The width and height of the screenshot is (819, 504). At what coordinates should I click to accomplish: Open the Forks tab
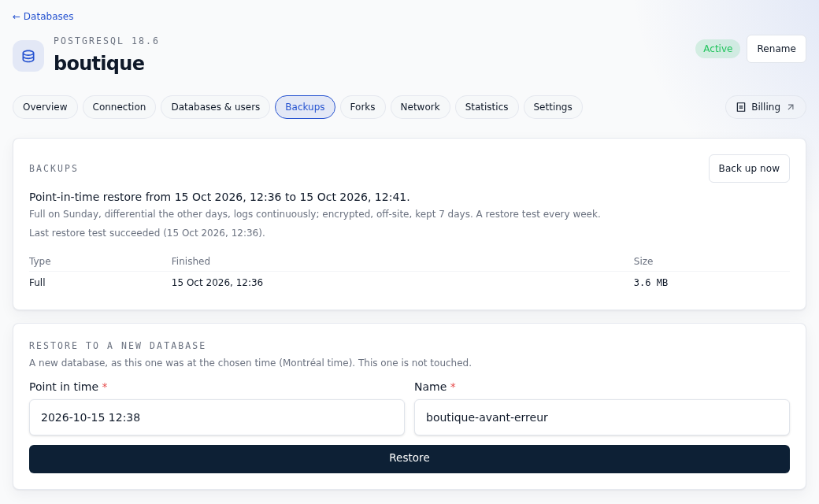(x=362, y=107)
